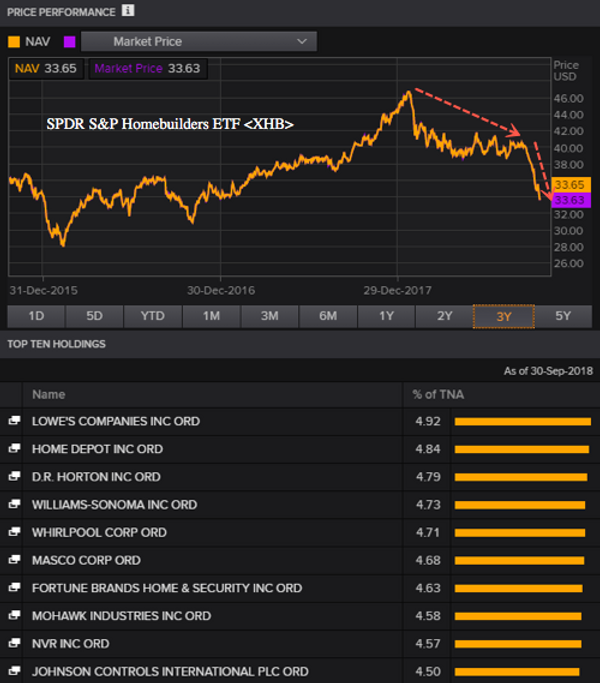Click the purple 33.63 axis price tag
The width and height of the screenshot is (600, 683).
point(571,200)
